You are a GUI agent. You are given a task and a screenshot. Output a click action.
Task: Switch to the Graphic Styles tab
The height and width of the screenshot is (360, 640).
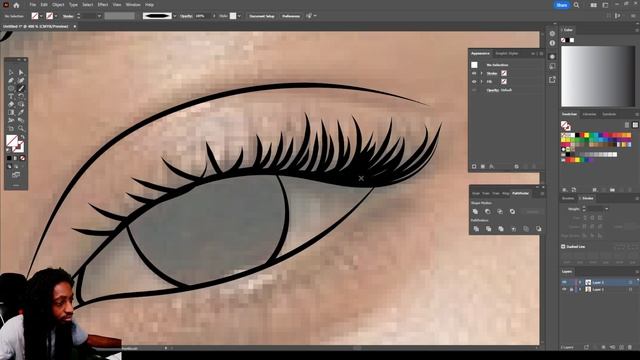[507, 53]
